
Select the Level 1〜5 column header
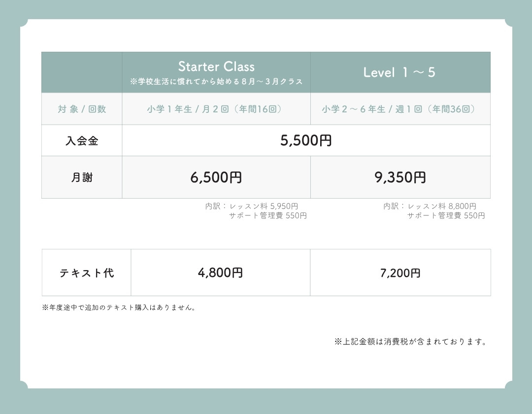(399, 72)
